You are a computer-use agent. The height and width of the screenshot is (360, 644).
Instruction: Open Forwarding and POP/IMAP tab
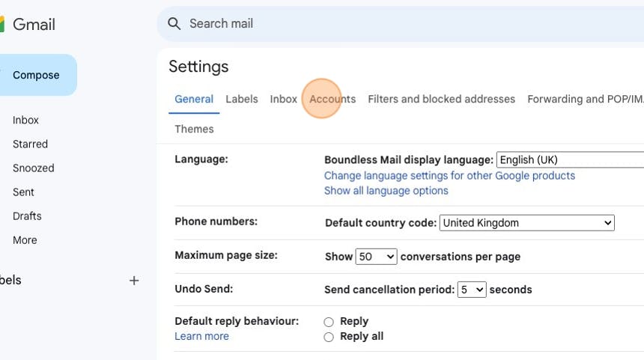pos(586,100)
